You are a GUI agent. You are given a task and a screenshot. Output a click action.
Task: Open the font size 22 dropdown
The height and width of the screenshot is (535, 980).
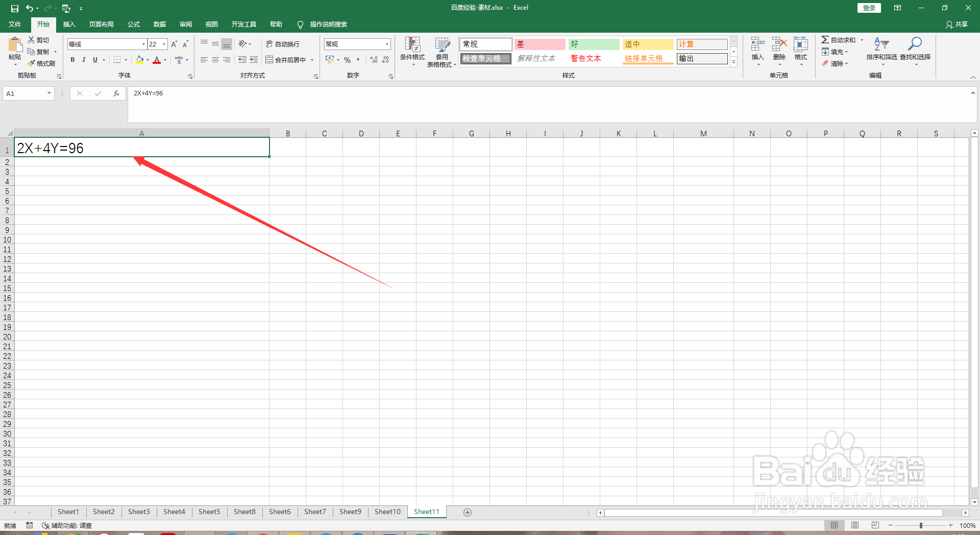(x=164, y=44)
